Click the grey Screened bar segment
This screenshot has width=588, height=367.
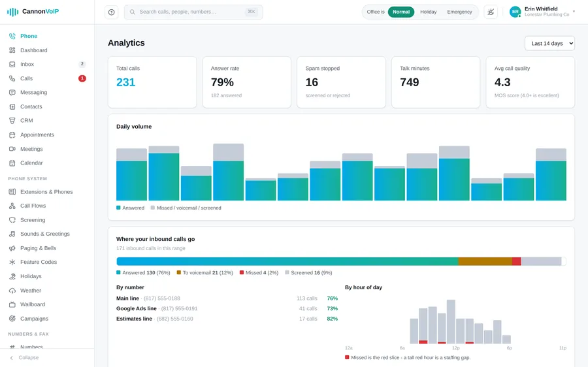pyautogui.click(x=541, y=261)
